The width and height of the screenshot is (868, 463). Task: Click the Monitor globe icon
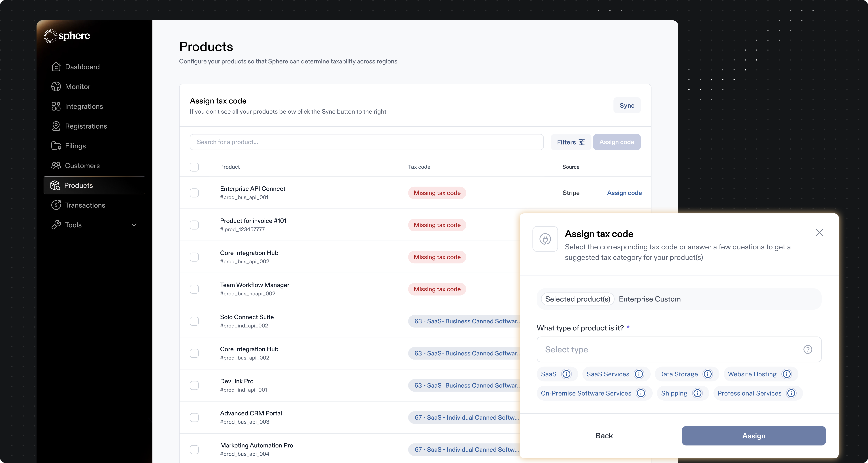click(56, 87)
